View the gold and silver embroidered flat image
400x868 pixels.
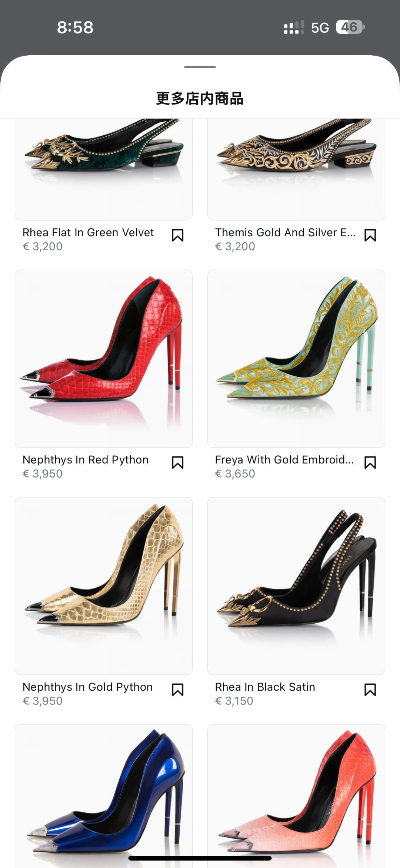pyautogui.click(x=296, y=169)
